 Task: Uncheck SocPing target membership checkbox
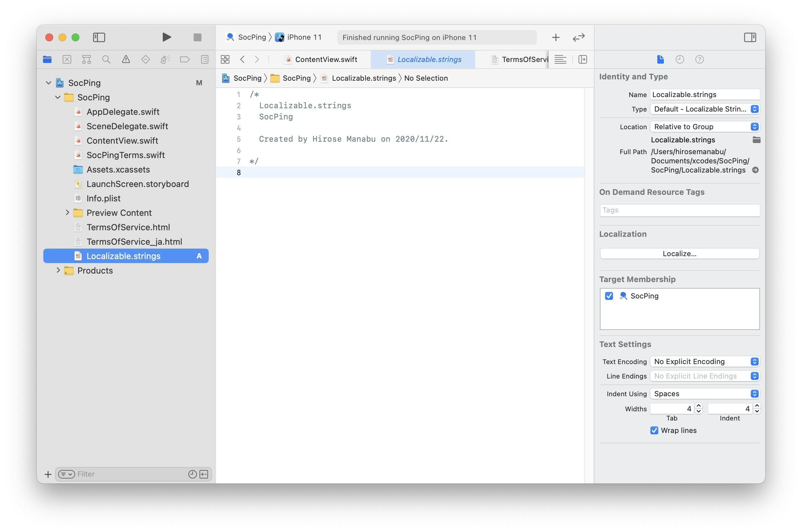pyautogui.click(x=609, y=296)
